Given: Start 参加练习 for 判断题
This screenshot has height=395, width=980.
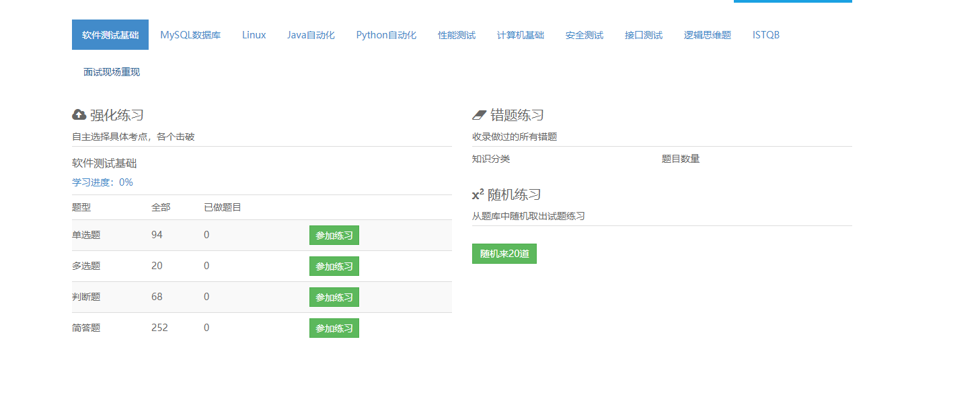Looking at the screenshot, I should 334,297.
